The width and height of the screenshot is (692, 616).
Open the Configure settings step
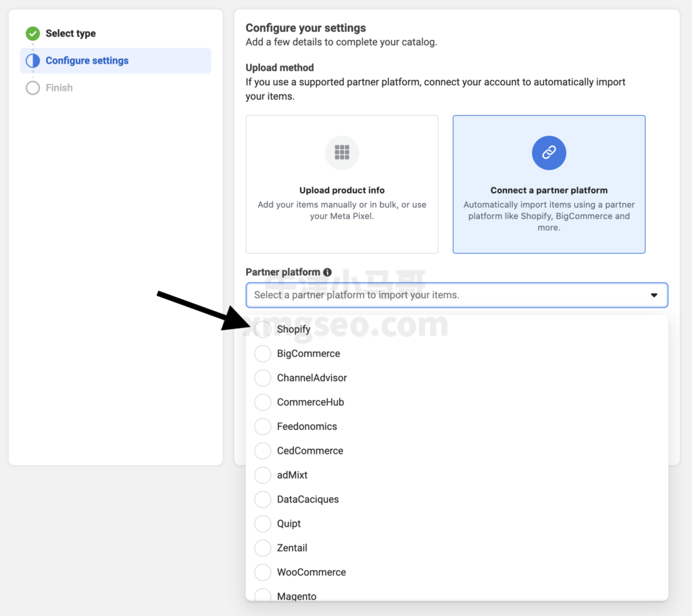tap(116, 60)
